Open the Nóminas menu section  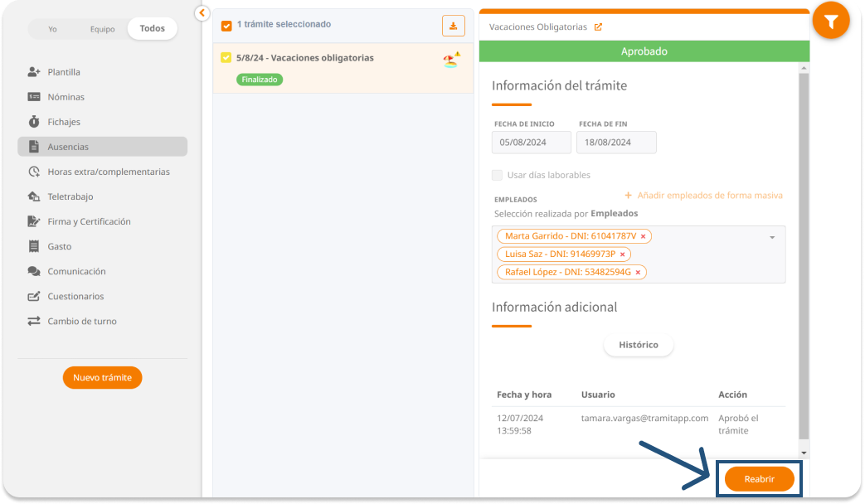pos(66,97)
